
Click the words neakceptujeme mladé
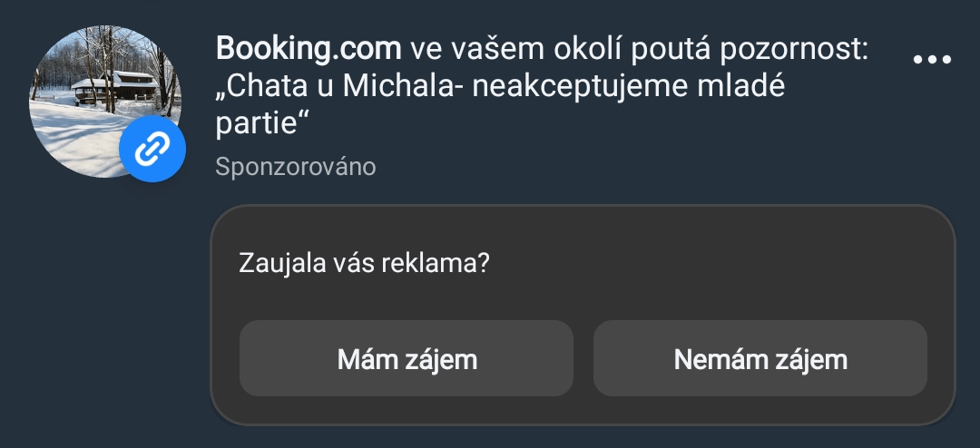(x=629, y=87)
